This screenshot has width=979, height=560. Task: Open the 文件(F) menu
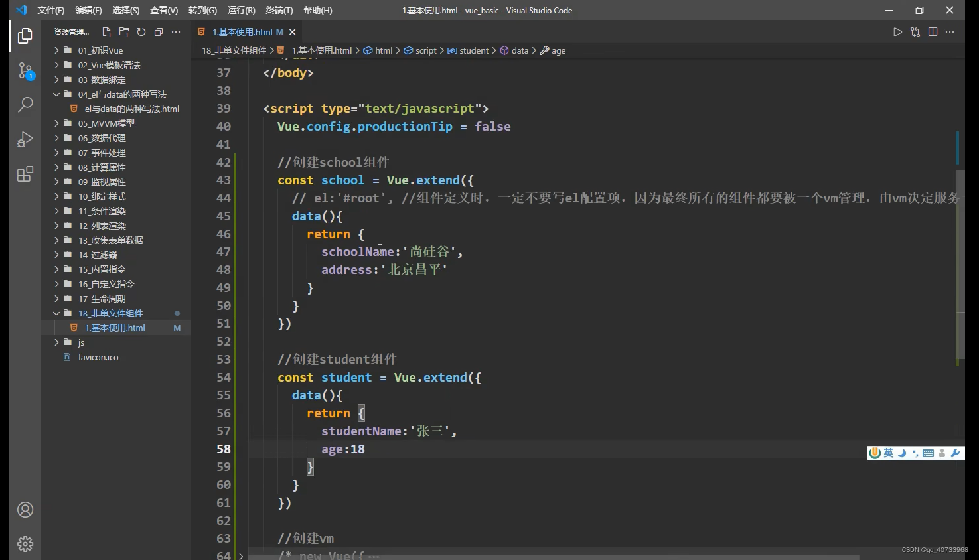tap(51, 10)
